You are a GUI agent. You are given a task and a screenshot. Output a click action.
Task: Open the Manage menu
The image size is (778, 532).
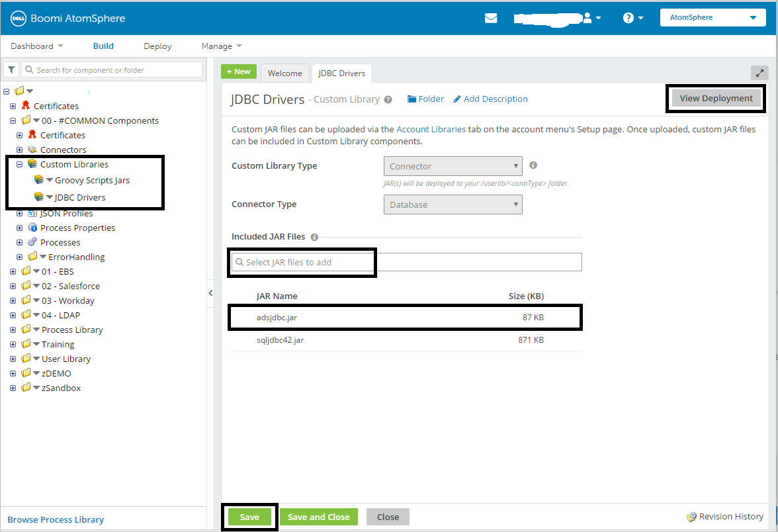click(x=217, y=46)
